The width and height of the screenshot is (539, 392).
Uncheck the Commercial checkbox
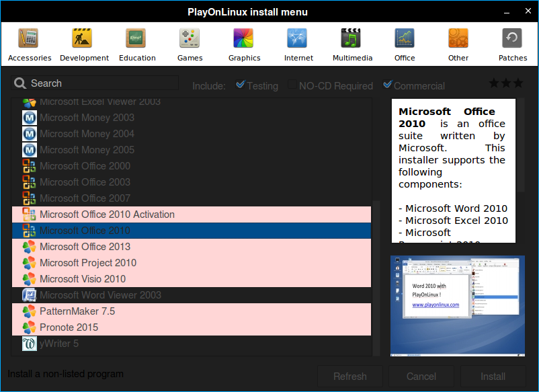387,85
